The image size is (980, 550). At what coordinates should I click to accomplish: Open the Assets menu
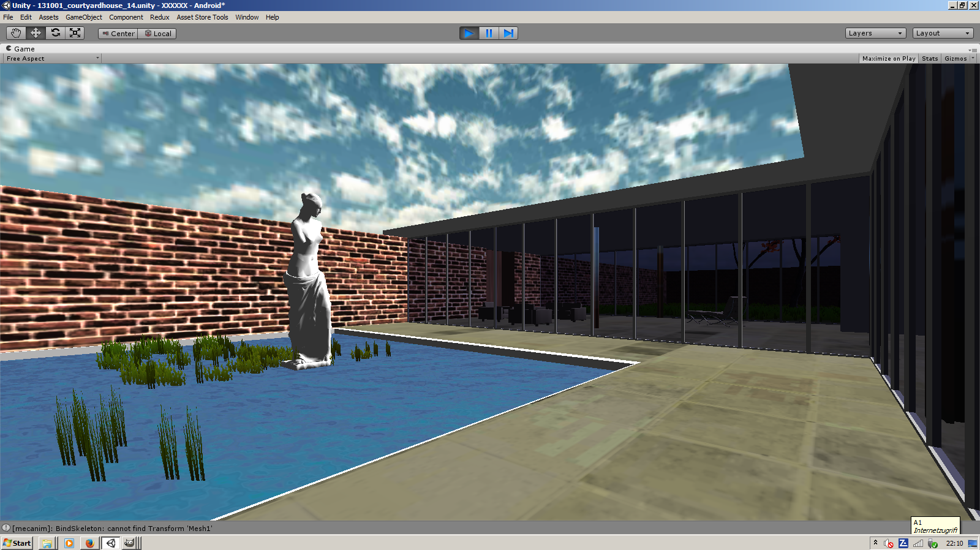tap(48, 17)
